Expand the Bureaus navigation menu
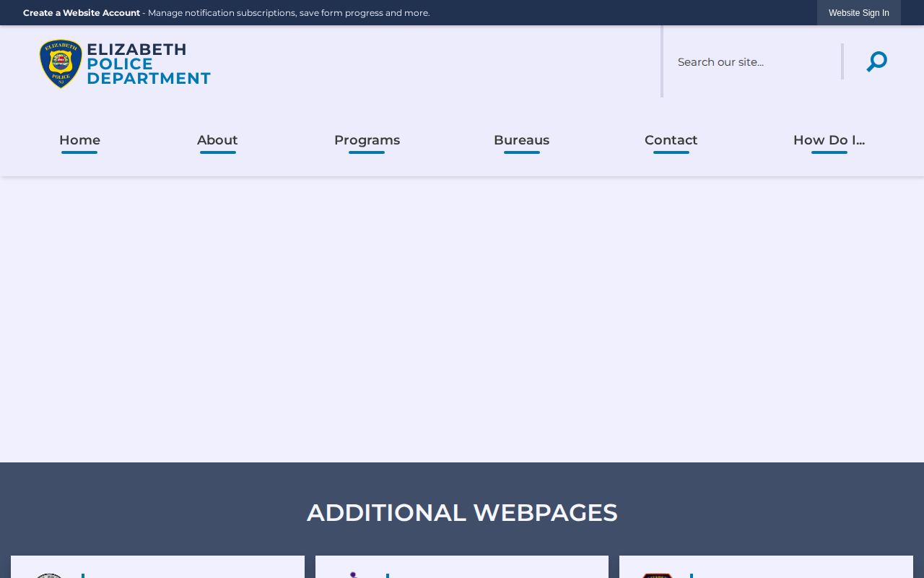This screenshot has width=924, height=578. (x=521, y=140)
